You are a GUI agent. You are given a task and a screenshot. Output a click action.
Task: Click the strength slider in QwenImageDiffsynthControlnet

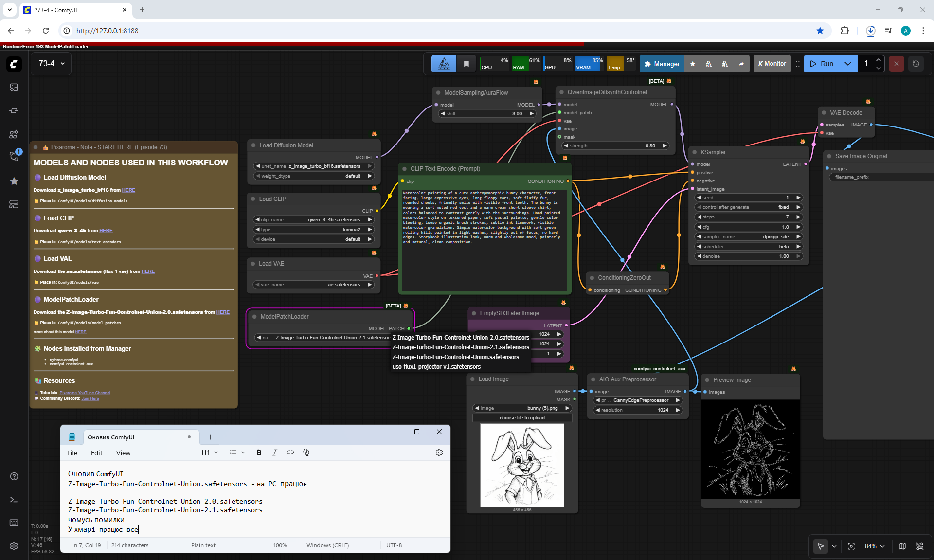click(615, 146)
